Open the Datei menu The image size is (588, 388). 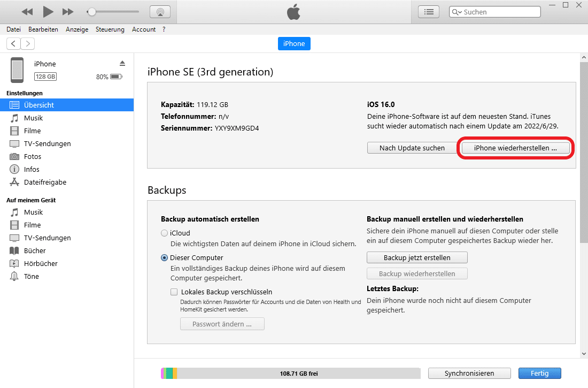click(x=13, y=29)
